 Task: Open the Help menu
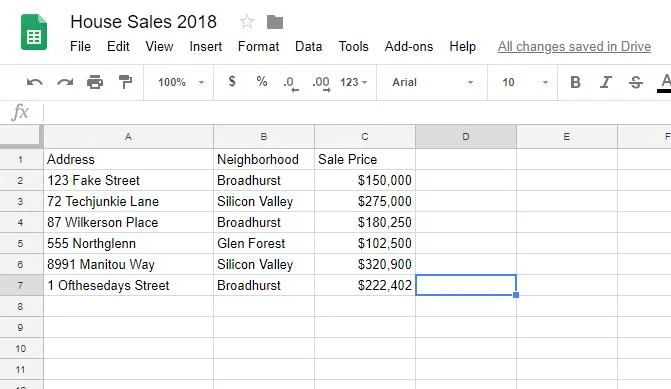click(463, 46)
